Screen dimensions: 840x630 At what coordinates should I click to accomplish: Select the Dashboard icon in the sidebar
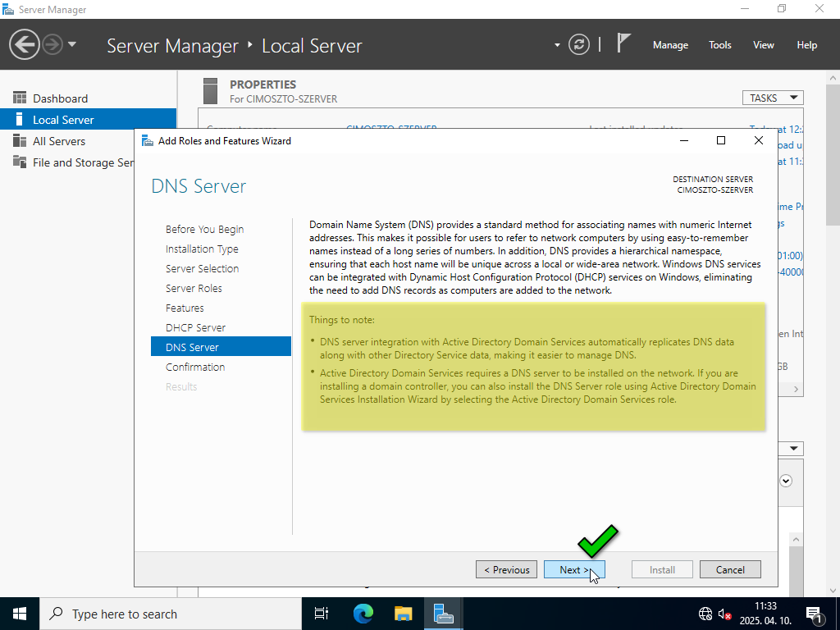point(20,98)
